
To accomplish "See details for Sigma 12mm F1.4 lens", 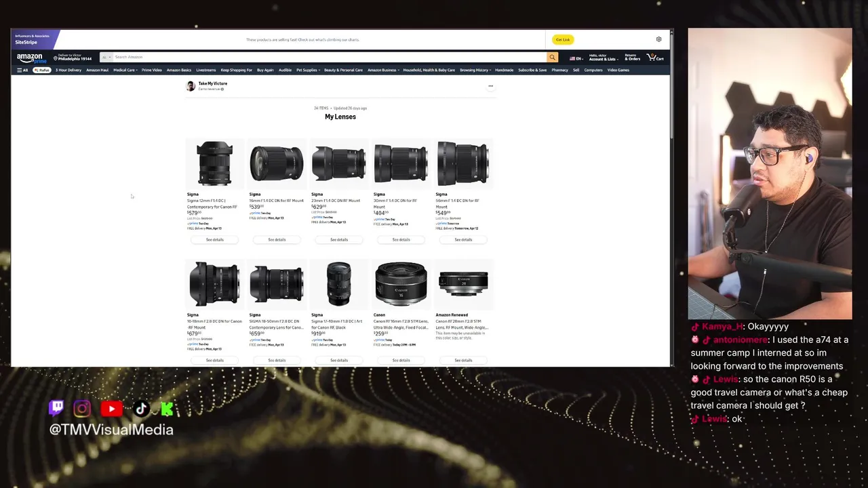I will click(214, 239).
